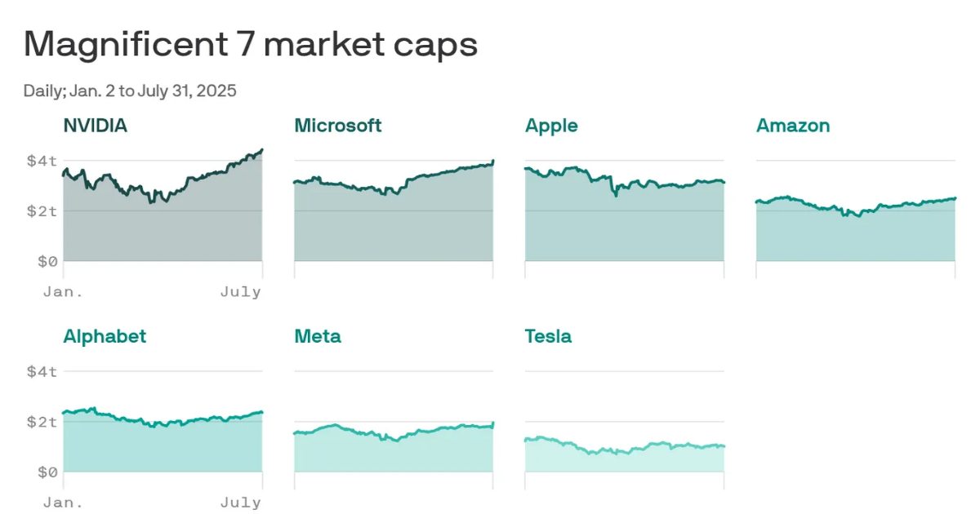Click the $4t axis label beside NVIDIA

(x=42, y=161)
